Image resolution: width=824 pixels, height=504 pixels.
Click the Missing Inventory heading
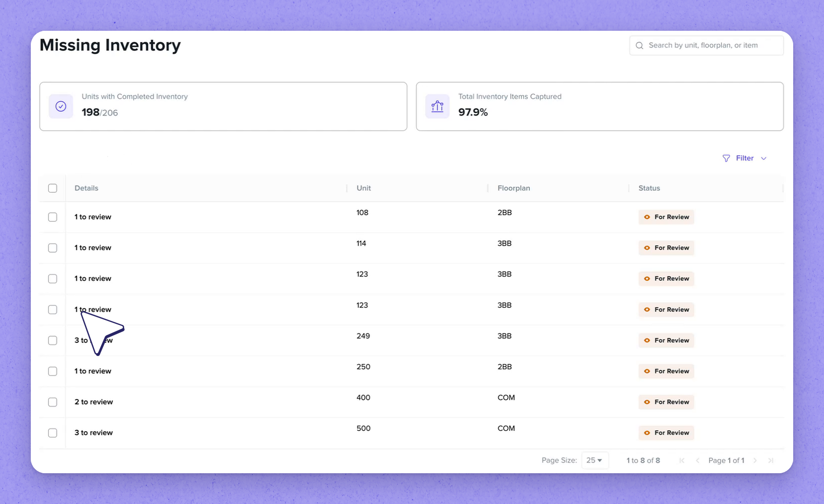(110, 45)
